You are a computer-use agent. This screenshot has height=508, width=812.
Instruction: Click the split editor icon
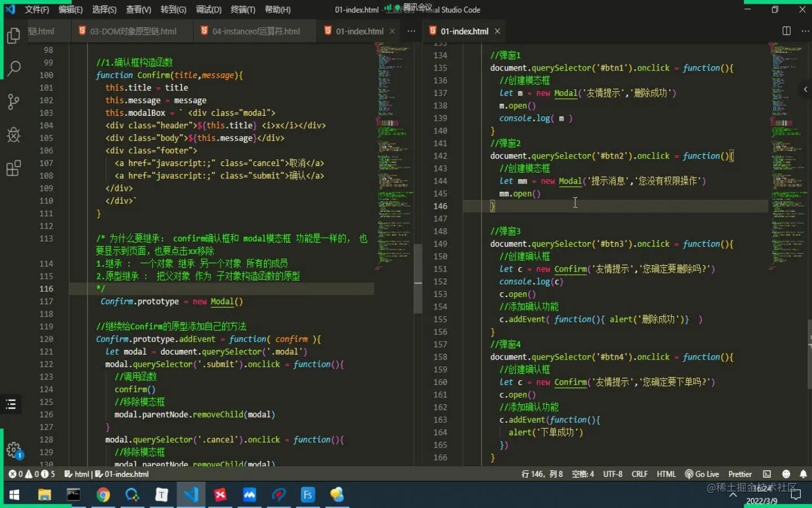786,31
